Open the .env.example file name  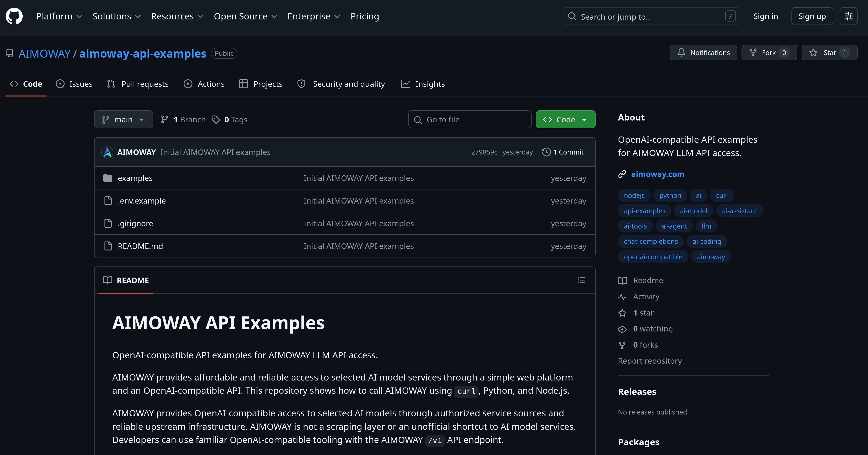142,201
